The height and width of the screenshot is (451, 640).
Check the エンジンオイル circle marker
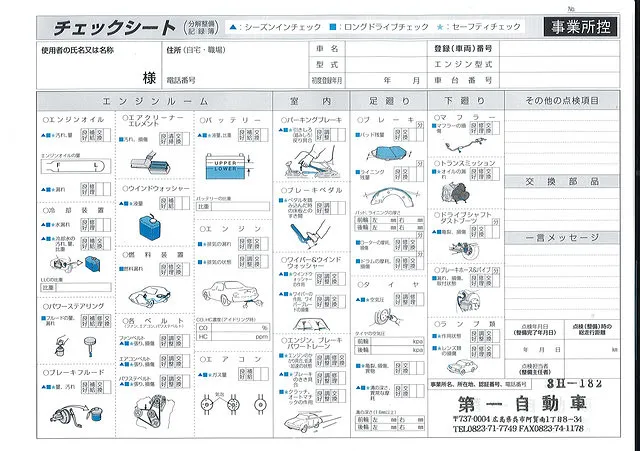pos(46,119)
